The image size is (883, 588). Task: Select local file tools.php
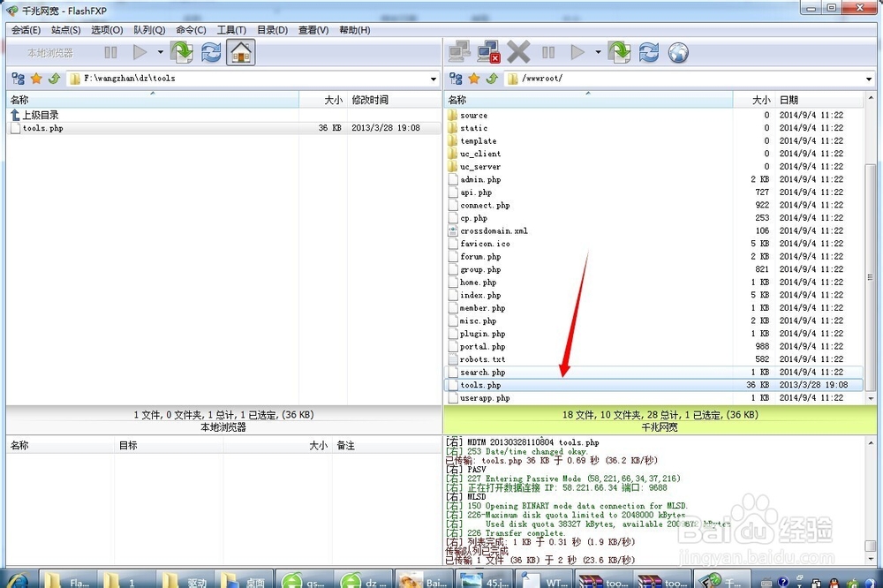(x=223, y=128)
